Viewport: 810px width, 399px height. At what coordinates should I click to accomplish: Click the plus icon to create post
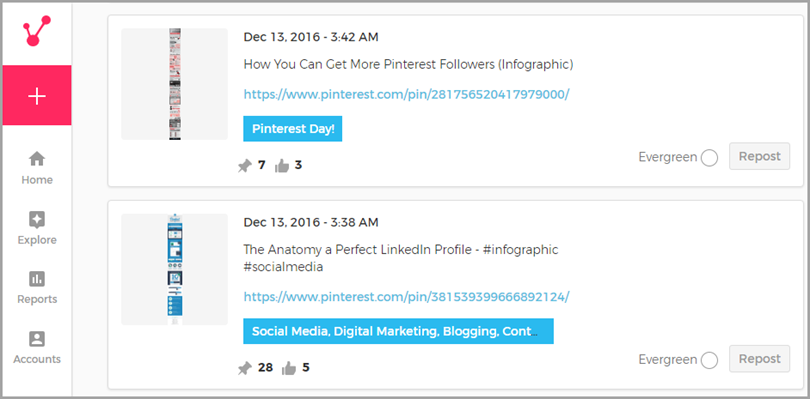[x=37, y=96]
